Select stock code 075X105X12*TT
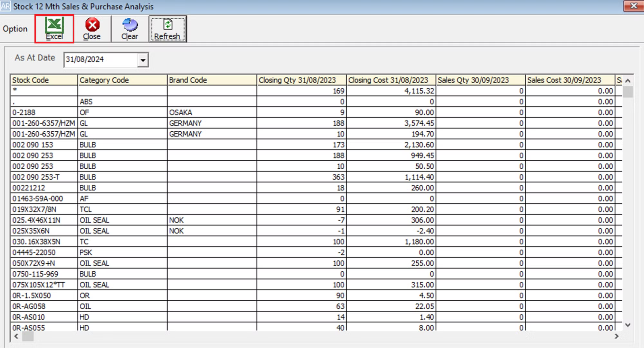This screenshot has height=348, width=644. [x=44, y=285]
